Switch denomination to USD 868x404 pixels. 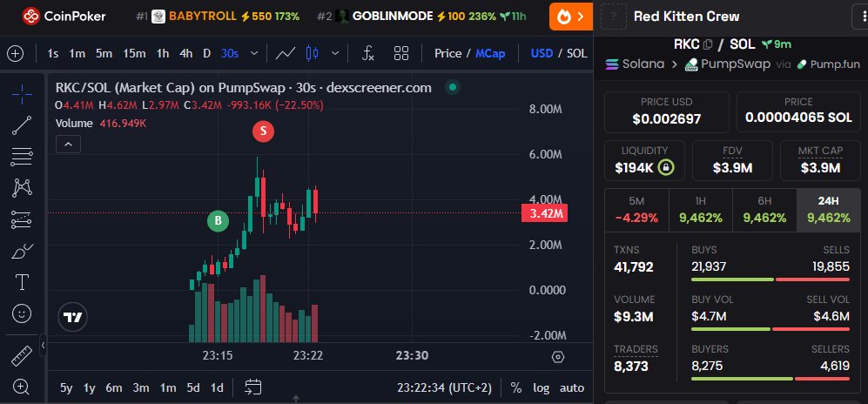tap(542, 54)
